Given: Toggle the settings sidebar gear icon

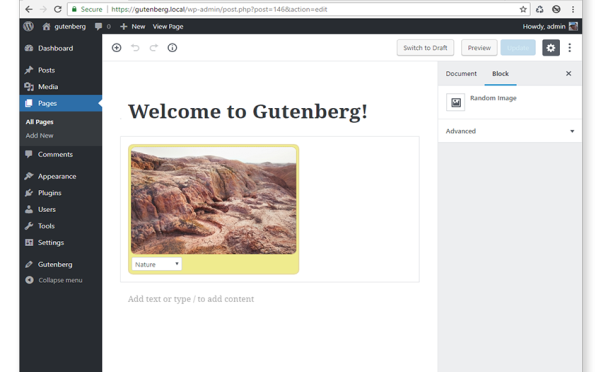Looking at the screenshot, I should pos(551,48).
